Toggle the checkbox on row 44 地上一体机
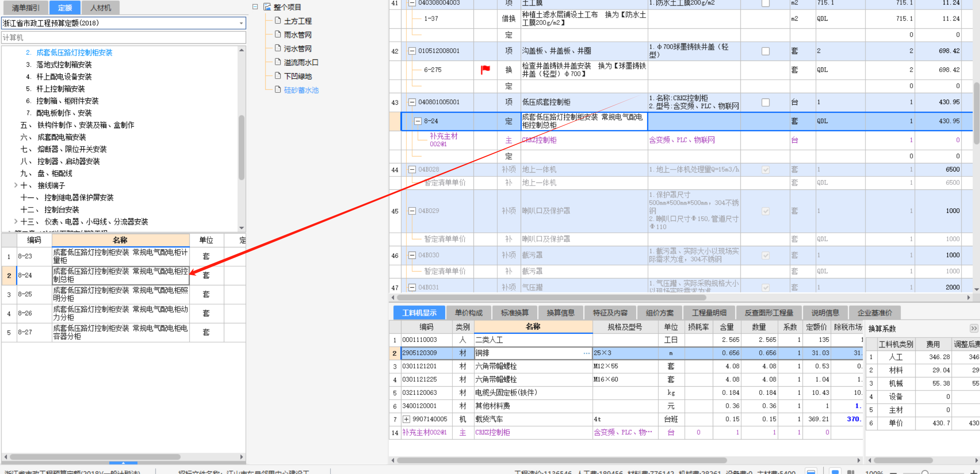 pyautogui.click(x=766, y=170)
